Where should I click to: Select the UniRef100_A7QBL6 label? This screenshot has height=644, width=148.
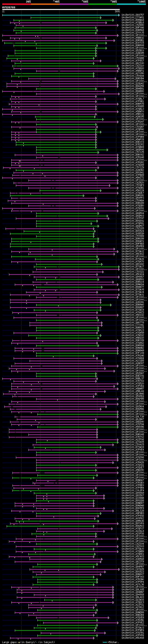tap(133, 23)
